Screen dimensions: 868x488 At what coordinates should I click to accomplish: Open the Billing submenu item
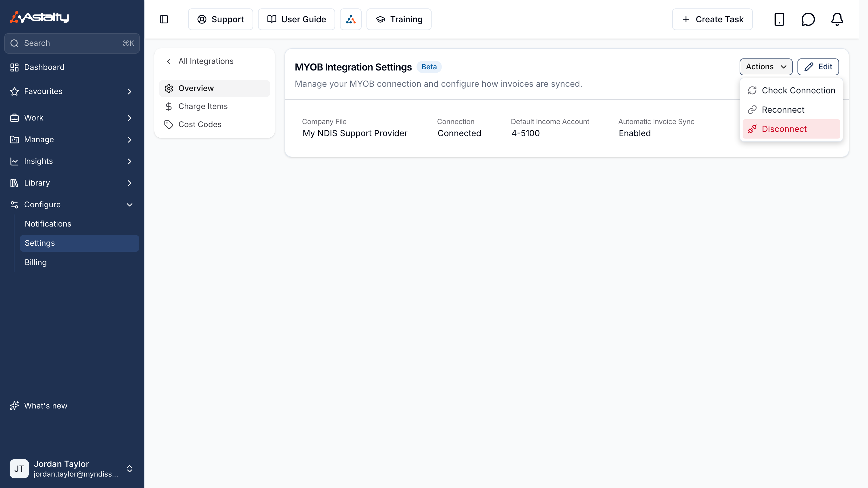[80, 262]
